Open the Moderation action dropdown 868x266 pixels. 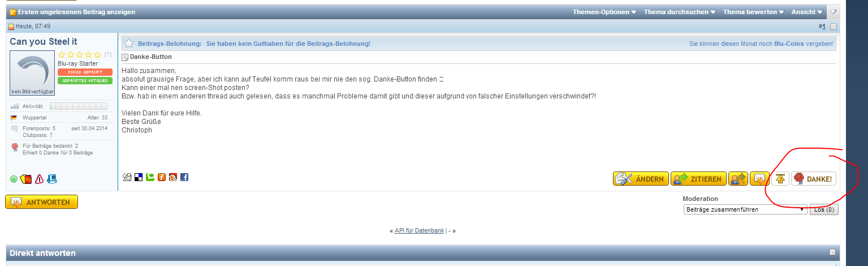(x=744, y=209)
